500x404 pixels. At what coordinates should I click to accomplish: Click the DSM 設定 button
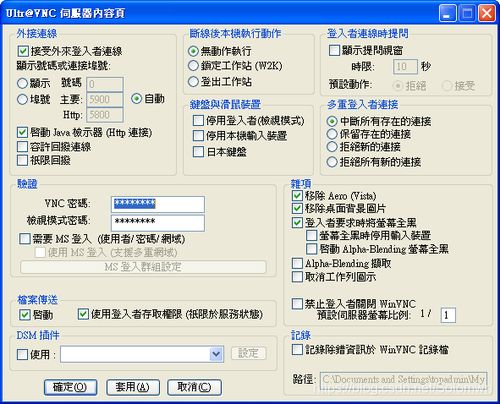249,353
